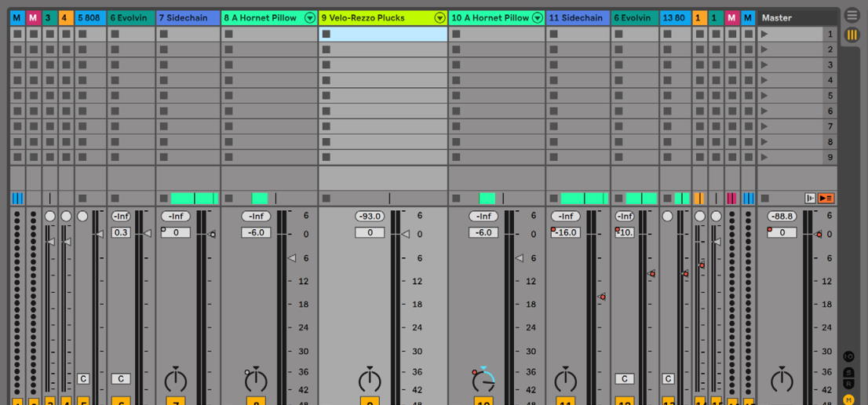Image resolution: width=868 pixels, height=405 pixels.
Task: Show the In/Out section using I-O button
Action: pos(849,356)
